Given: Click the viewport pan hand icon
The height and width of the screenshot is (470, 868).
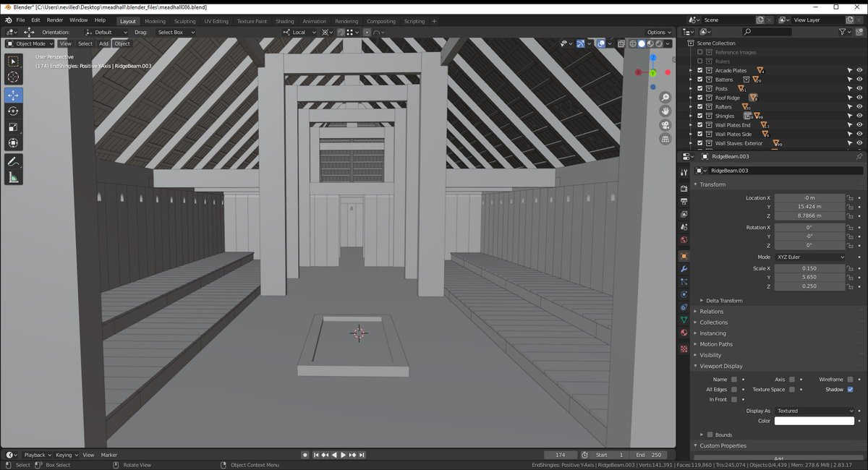Looking at the screenshot, I should click(665, 111).
